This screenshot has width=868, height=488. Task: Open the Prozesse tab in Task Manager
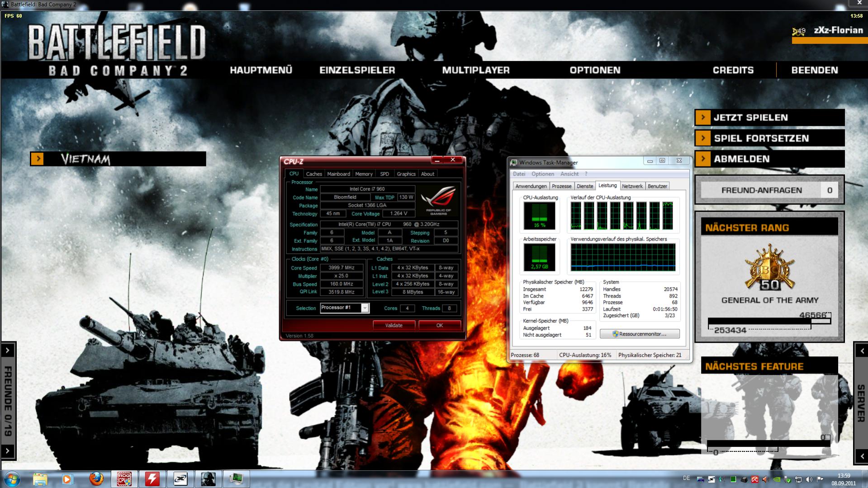pyautogui.click(x=562, y=186)
